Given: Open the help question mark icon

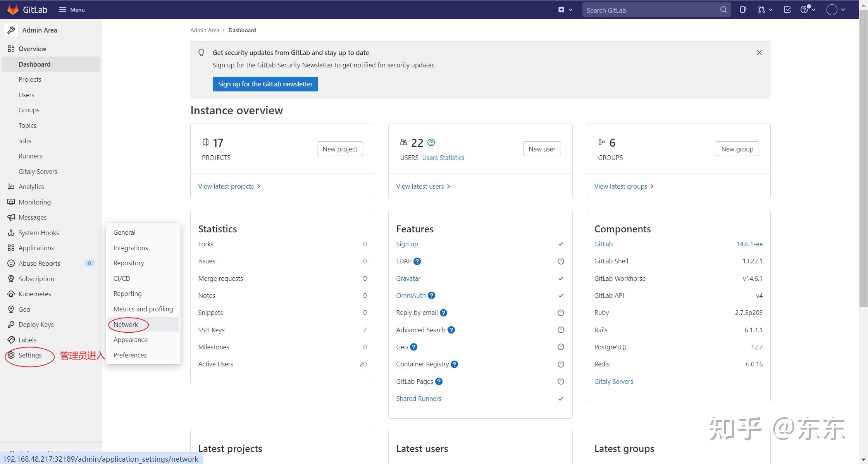Looking at the screenshot, I should (x=805, y=9).
